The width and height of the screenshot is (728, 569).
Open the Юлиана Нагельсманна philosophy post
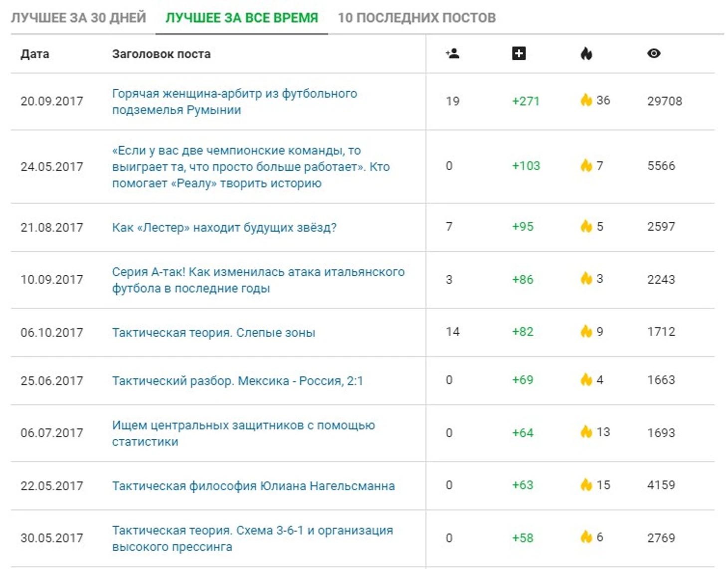coord(253,486)
